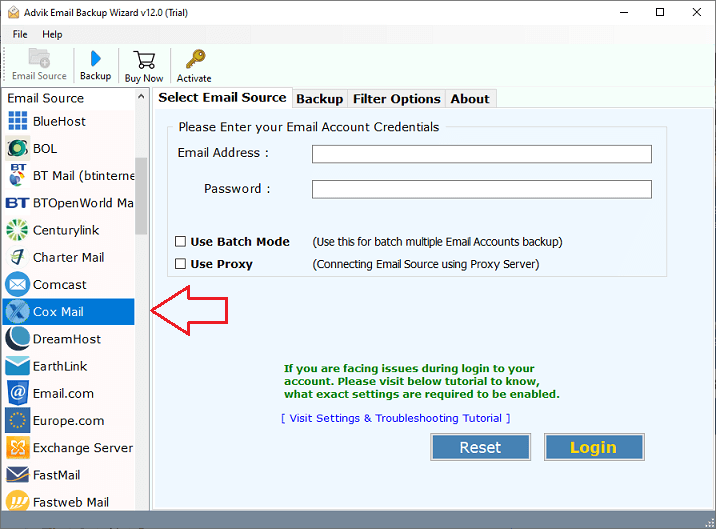Select the Centurylink starburst icon
The height and width of the screenshot is (529, 716).
pos(17,230)
